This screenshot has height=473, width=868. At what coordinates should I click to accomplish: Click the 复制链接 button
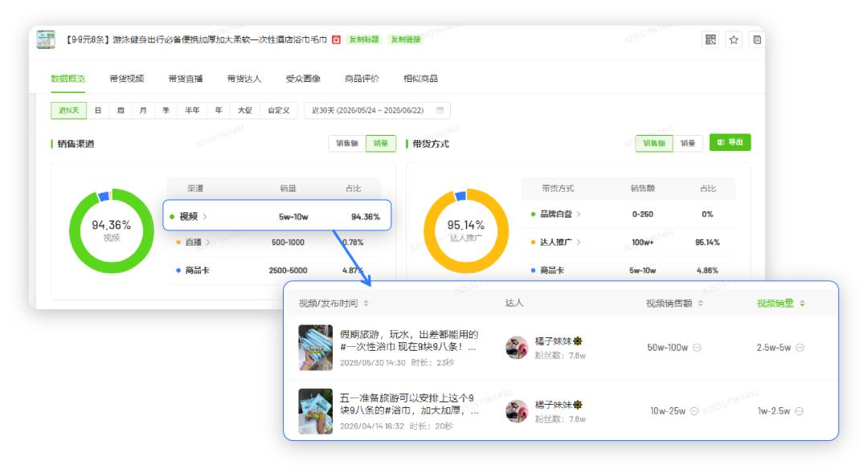[x=406, y=39]
